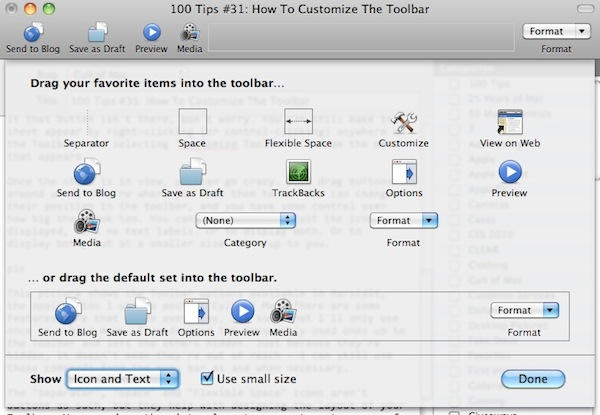Expand the Format popup in the items palette
The height and width of the screenshot is (415, 600).
point(403,219)
